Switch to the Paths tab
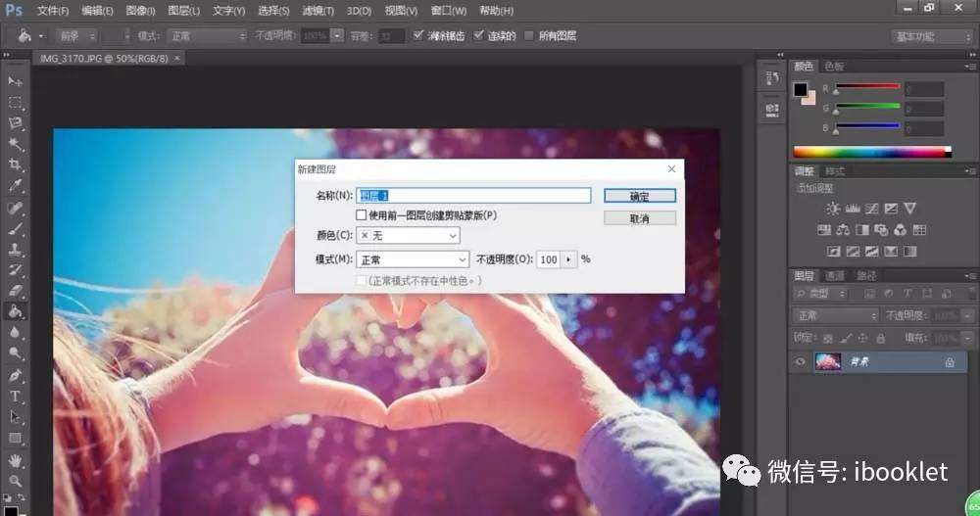Screen dimensions: 980x516 866,275
